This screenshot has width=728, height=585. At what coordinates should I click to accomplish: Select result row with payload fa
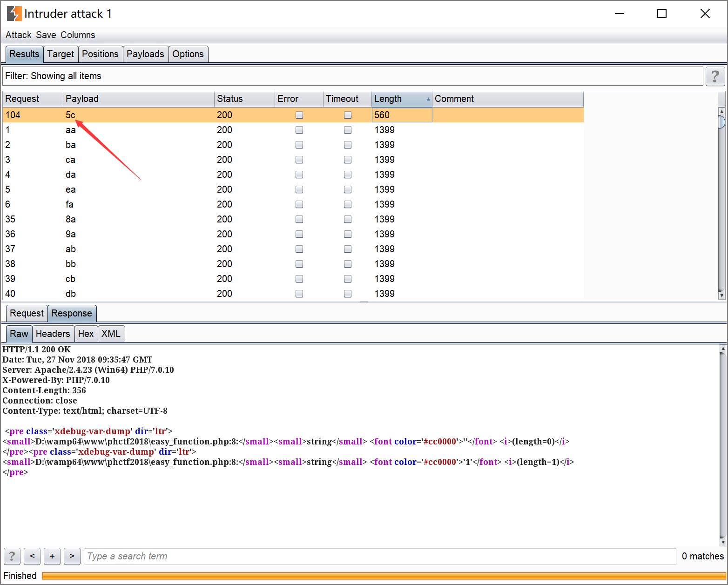point(293,204)
